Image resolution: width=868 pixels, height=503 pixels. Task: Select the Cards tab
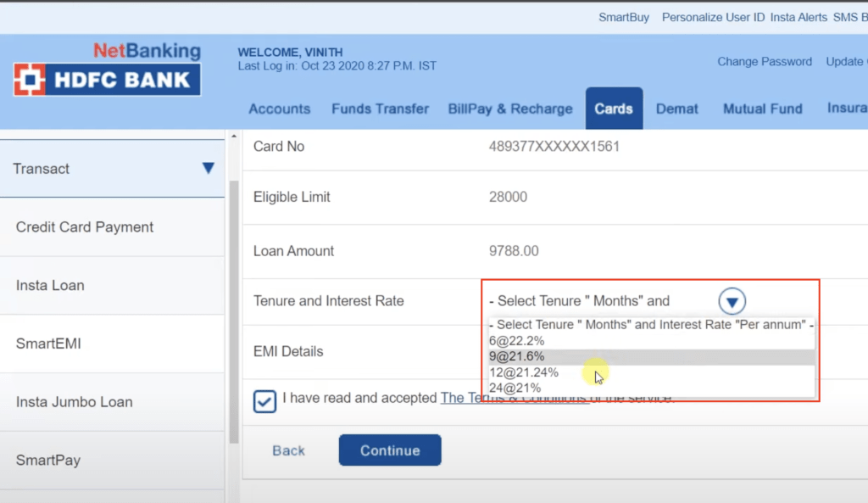[614, 109]
